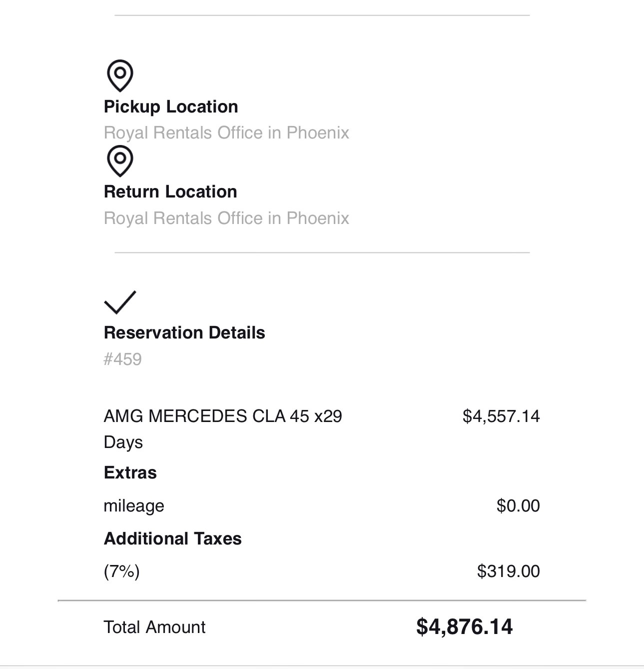Click the Reservation Details heading
644x669 pixels.
[184, 333]
